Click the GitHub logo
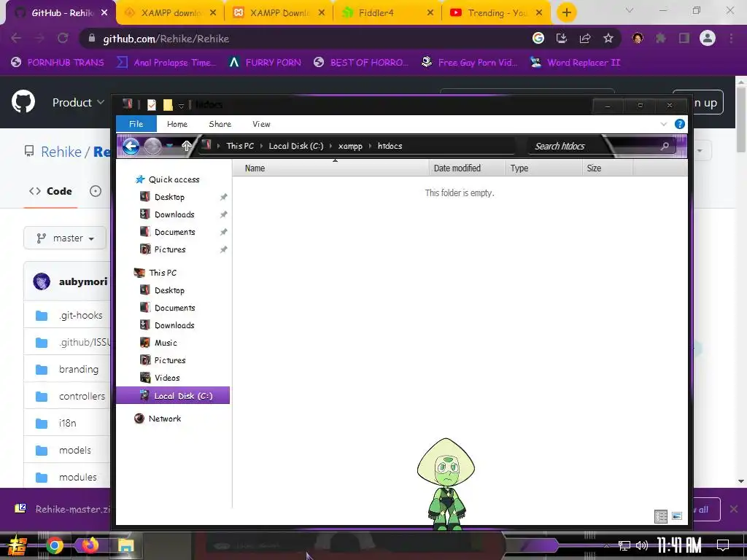 click(x=23, y=101)
